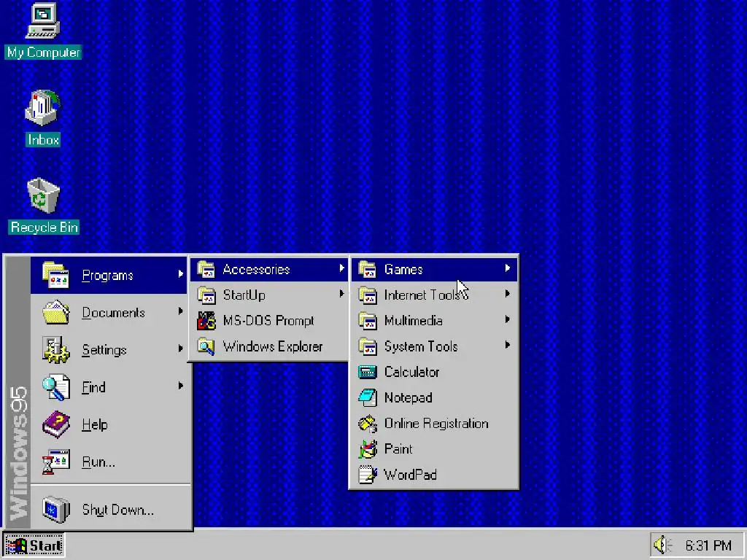
Task: Click the WordPad icon
Action: [368, 475]
